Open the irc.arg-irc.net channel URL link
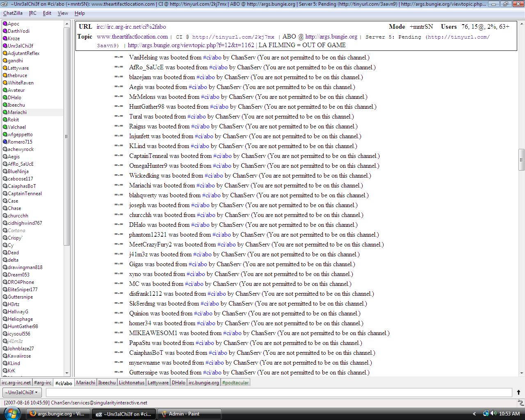525x420 pixels. [131, 27]
